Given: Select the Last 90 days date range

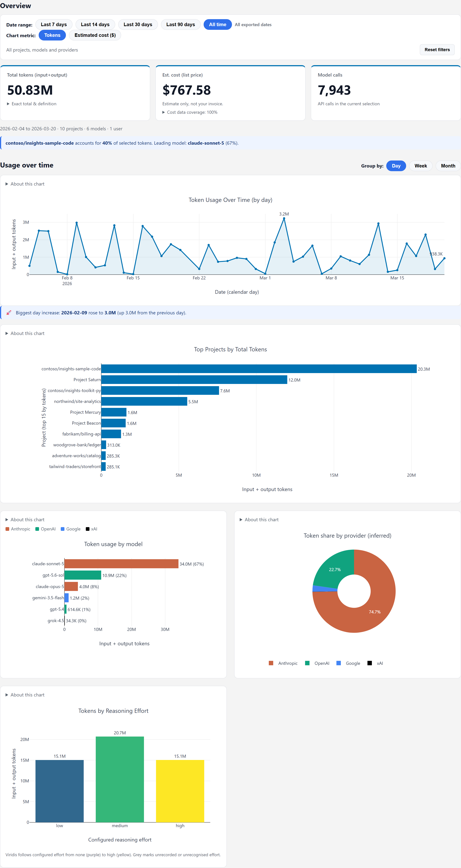Looking at the screenshot, I should click(181, 25).
